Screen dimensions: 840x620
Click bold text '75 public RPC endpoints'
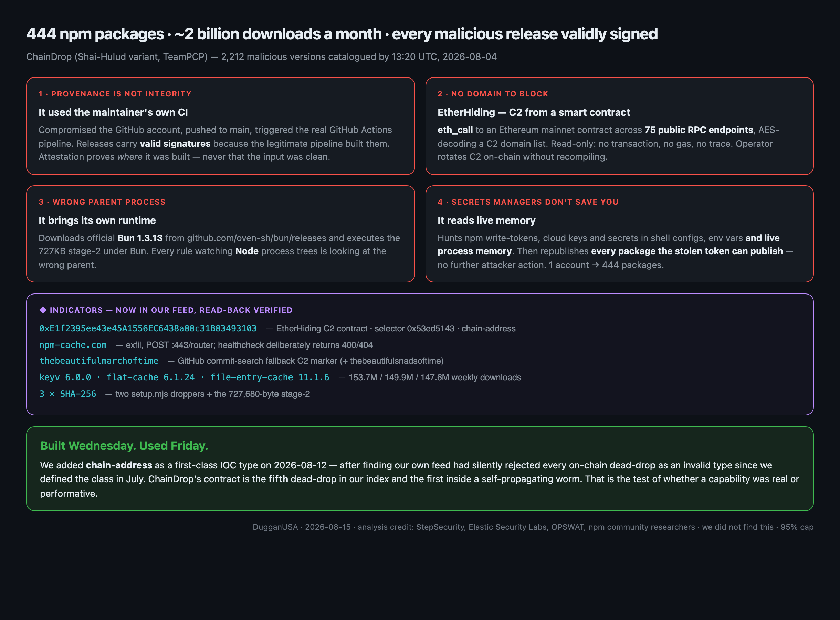coord(699,130)
